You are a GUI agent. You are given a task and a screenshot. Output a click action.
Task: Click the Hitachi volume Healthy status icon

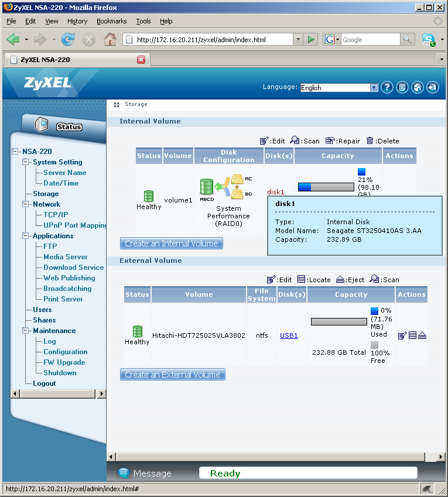(x=137, y=331)
